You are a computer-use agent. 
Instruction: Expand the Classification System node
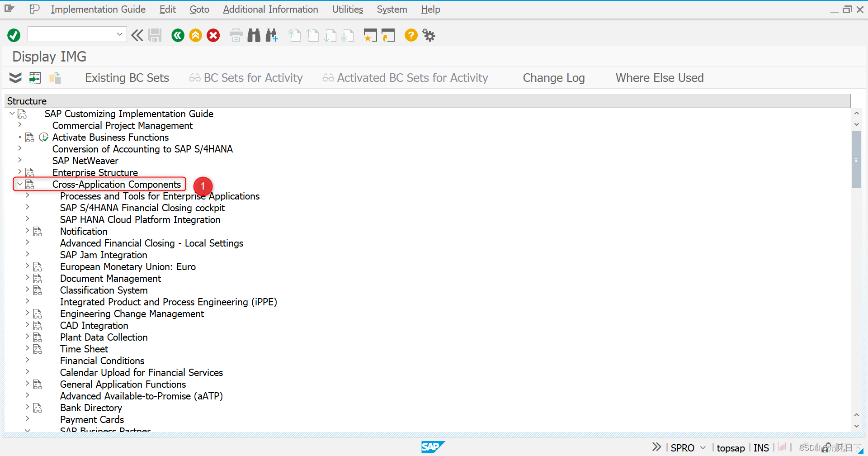[x=28, y=290]
